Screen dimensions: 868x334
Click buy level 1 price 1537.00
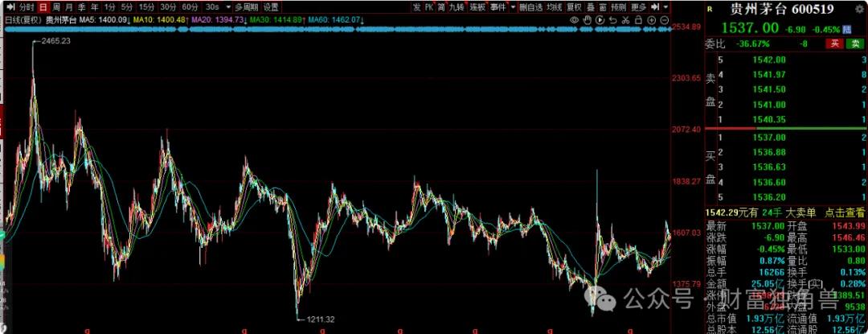769,137
